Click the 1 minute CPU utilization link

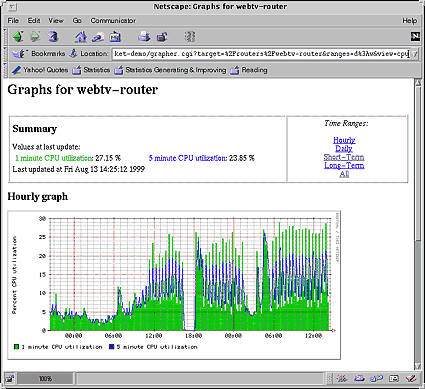click(x=54, y=158)
